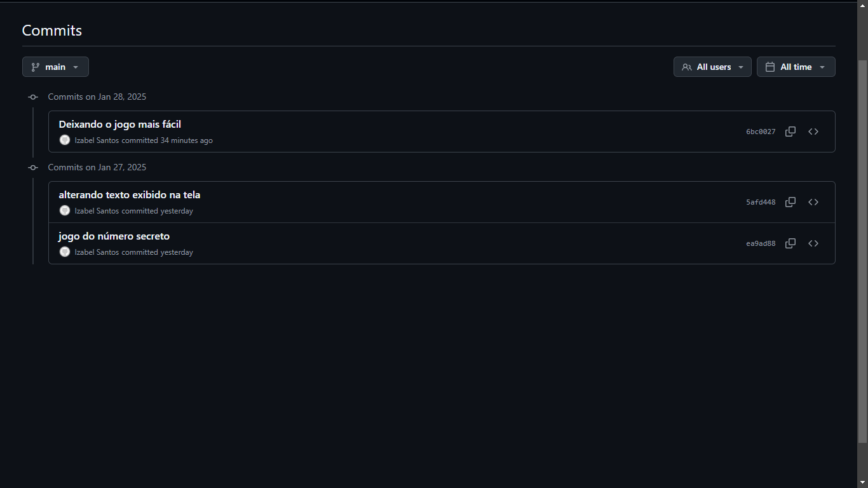The image size is (868, 488).
Task: Open commit 'Deixando o jogo mais fácil'
Action: (120, 125)
